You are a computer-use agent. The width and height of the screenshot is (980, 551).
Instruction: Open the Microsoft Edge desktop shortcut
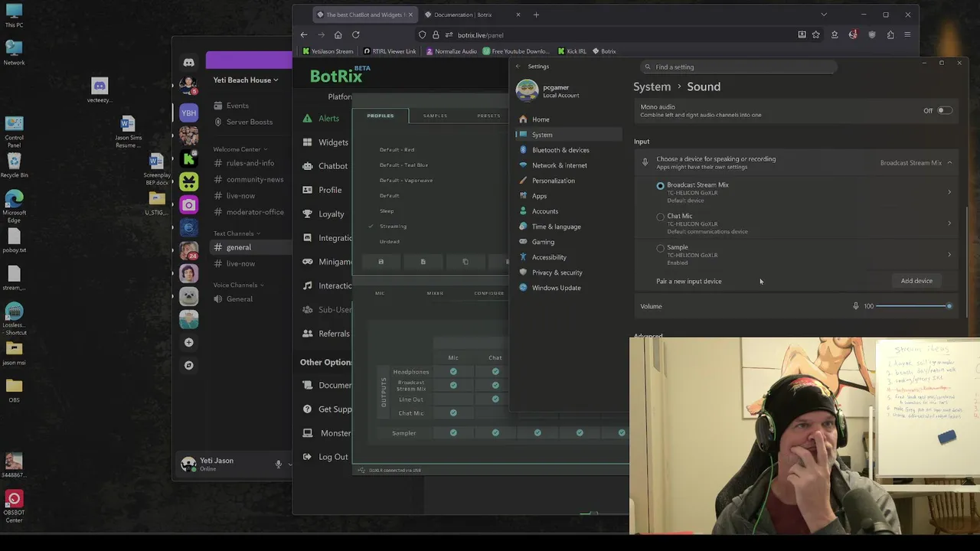pyautogui.click(x=14, y=205)
